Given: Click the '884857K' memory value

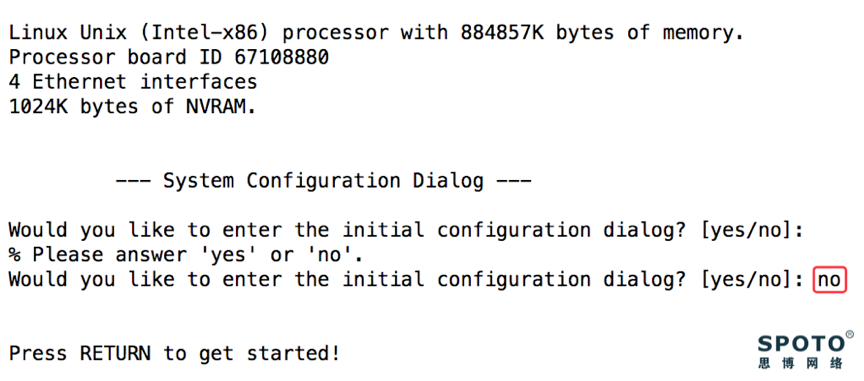Looking at the screenshot, I should 502,33.
